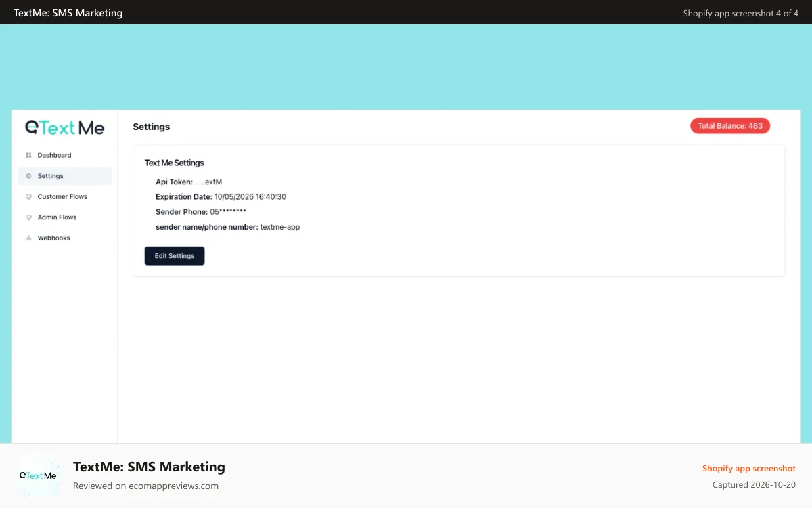Screen dimensions: 812x508
Task: Click the Captured 2026-10-20 date text
Action: [x=754, y=485]
